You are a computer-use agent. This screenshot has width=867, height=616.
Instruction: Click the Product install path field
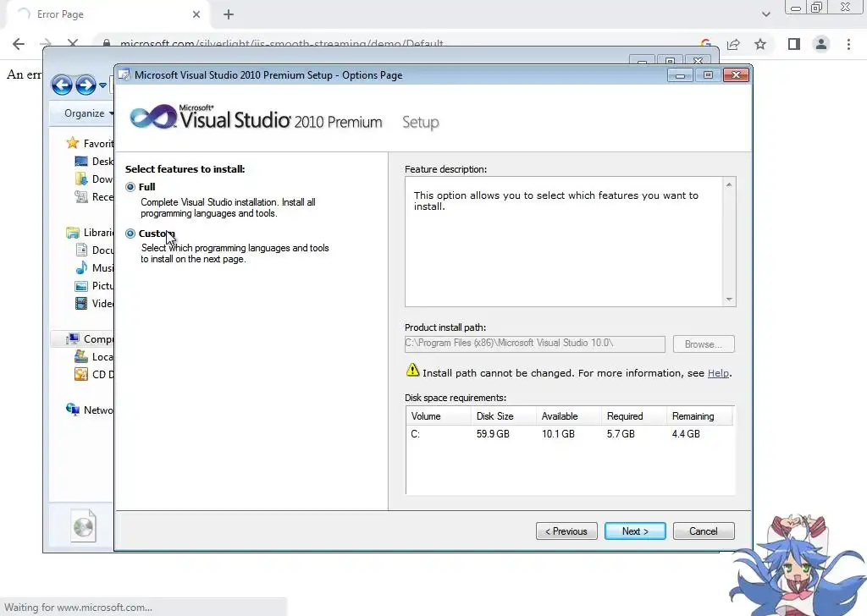point(535,344)
